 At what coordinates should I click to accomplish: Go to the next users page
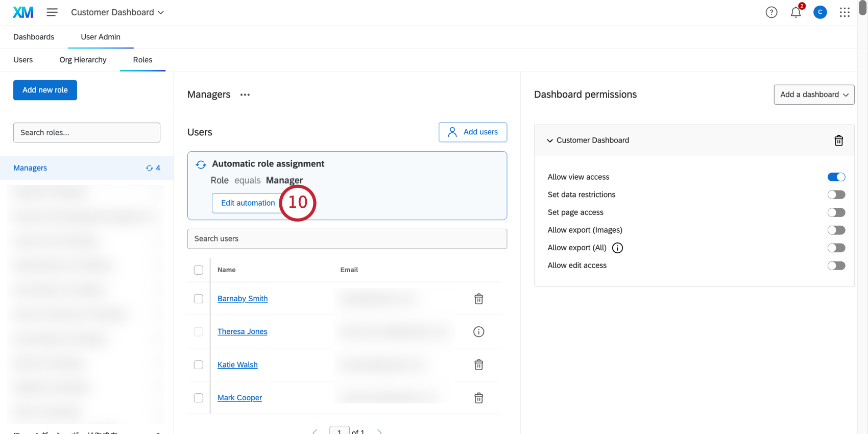(379, 432)
